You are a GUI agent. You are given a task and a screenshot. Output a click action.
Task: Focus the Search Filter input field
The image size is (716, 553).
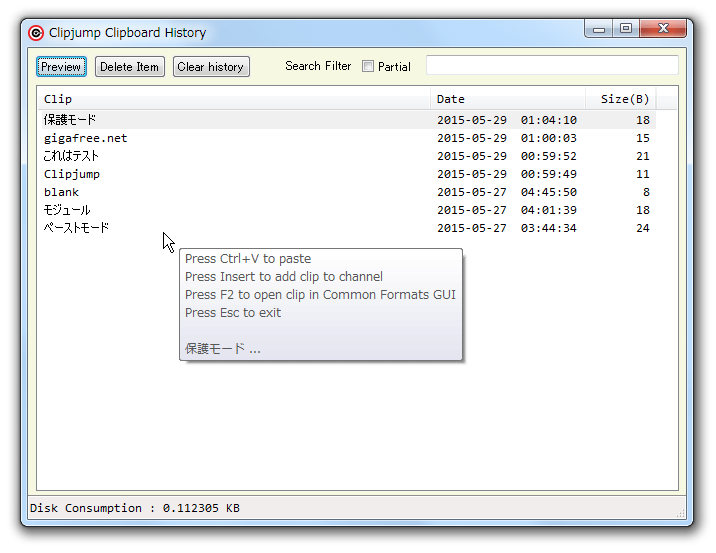pos(552,65)
